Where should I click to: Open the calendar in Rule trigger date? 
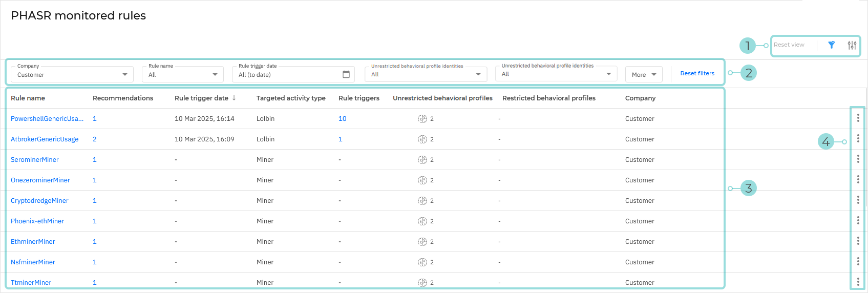point(346,74)
